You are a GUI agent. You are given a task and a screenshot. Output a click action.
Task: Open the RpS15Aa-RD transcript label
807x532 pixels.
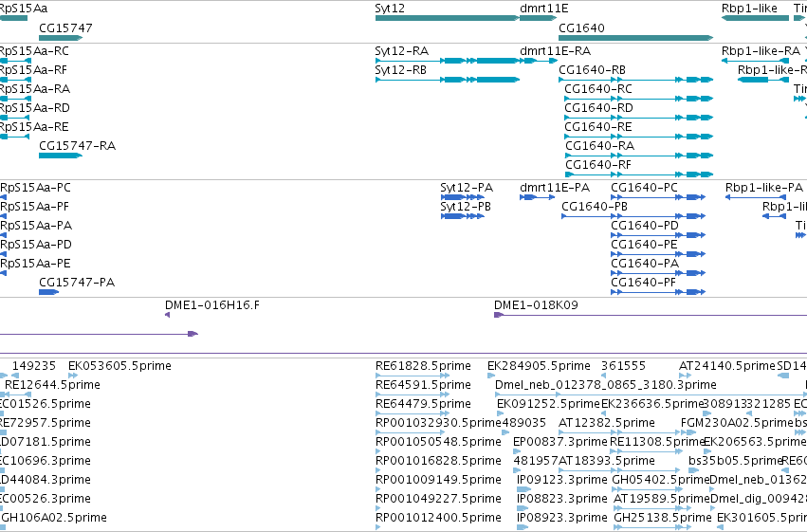[x=34, y=108]
